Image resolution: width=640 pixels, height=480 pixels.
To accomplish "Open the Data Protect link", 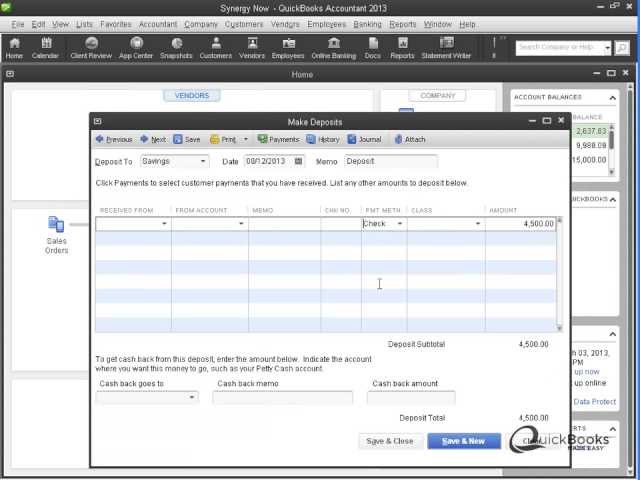I will (x=594, y=402).
